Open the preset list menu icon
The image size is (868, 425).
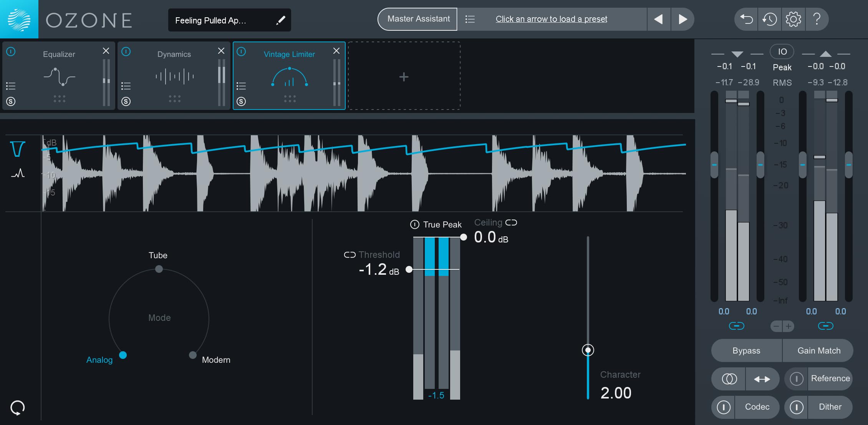coord(470,19)
